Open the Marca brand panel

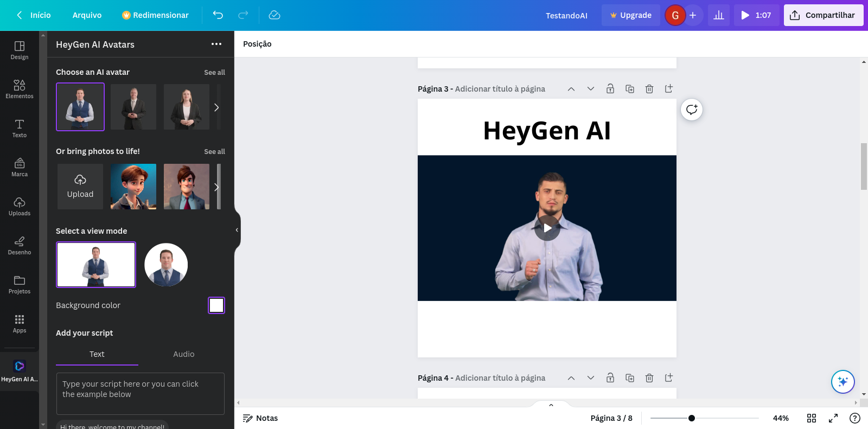point(20,168)
